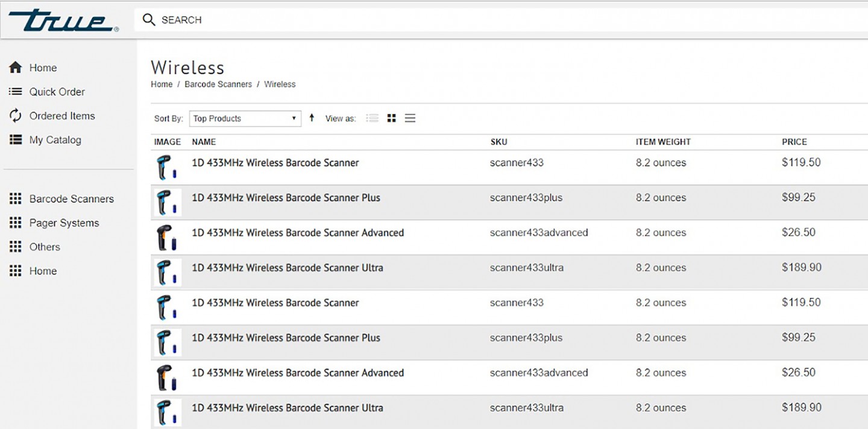The width and height of the screenshot is (868, 429).
Task: Click Wireless in the breadcrumb trail
Action: pyautogui.click(x=280, y=84)
